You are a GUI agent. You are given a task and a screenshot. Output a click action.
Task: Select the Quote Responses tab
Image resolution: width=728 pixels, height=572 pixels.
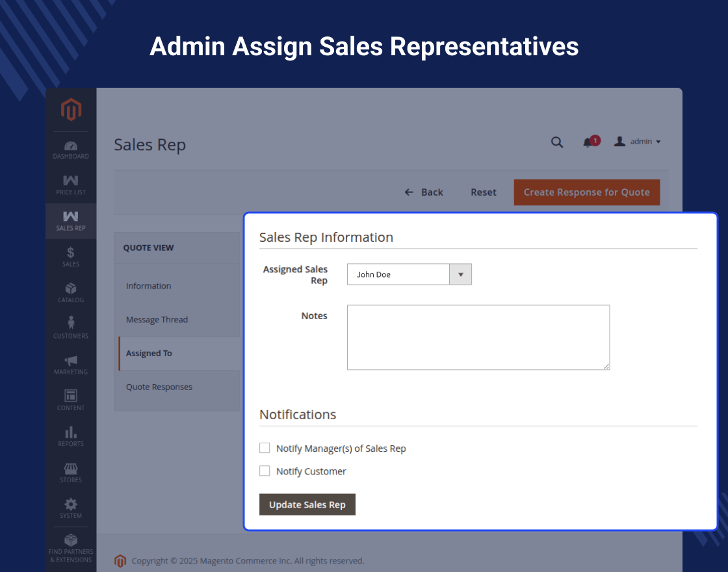click(159, 387)
